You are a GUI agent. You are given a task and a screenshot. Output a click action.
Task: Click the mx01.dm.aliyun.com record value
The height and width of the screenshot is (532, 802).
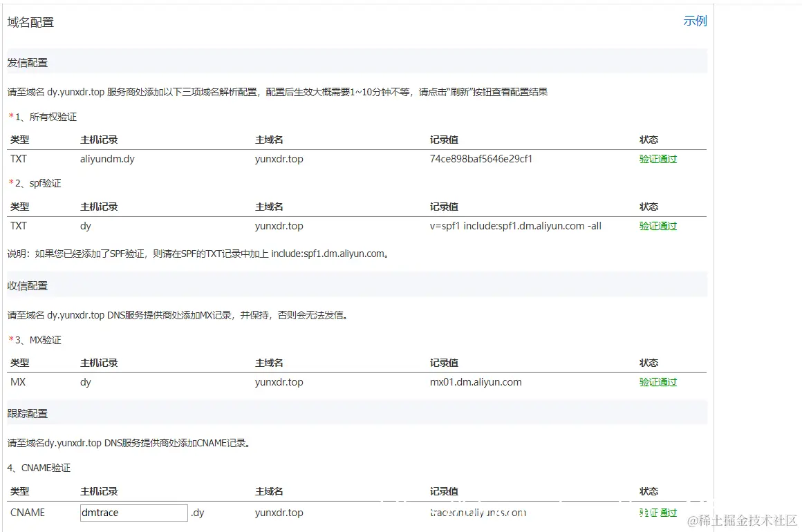476,382
